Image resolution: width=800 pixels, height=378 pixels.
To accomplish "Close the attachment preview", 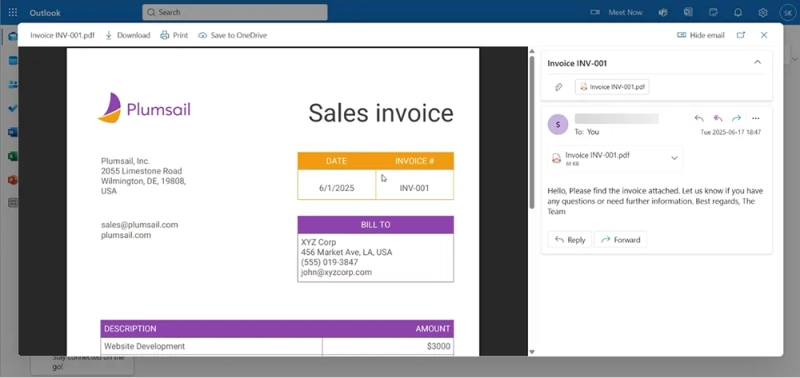I will [764, 35].
